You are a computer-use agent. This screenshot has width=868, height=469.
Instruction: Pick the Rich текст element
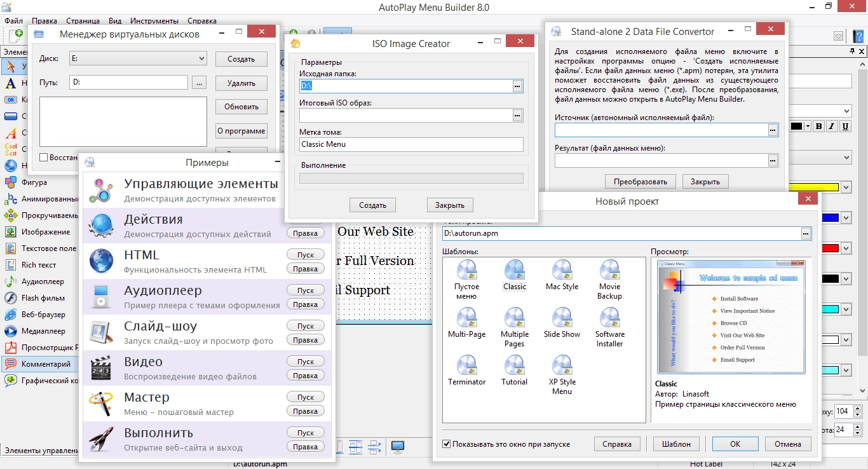[30, 265]
